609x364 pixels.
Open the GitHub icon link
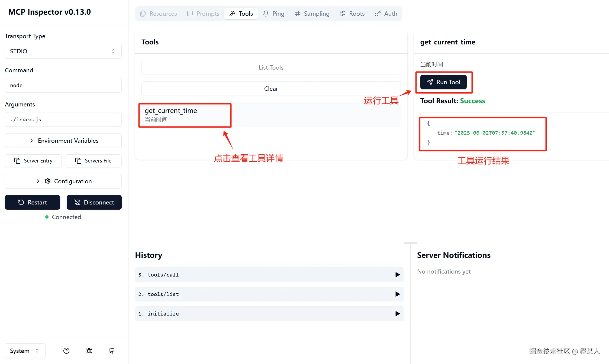(112, 351)
